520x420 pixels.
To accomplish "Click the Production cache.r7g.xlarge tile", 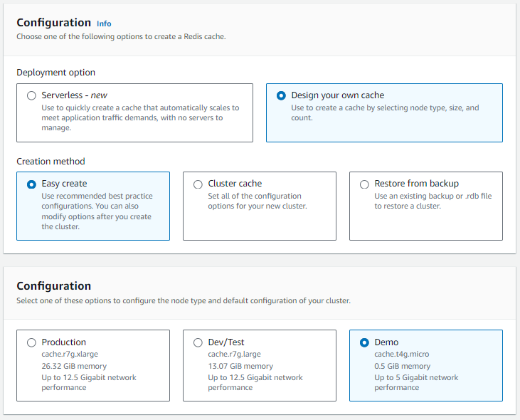I will pos(93,365).
